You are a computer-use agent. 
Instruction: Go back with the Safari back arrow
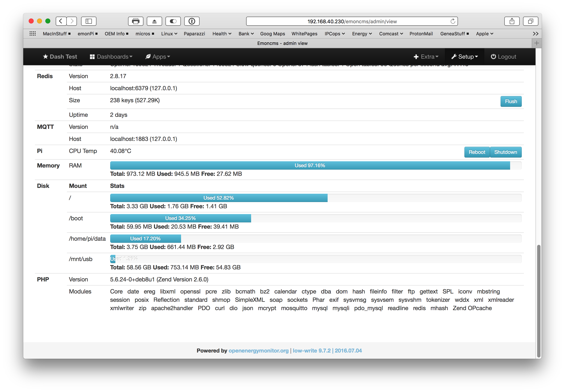point(61,21)
